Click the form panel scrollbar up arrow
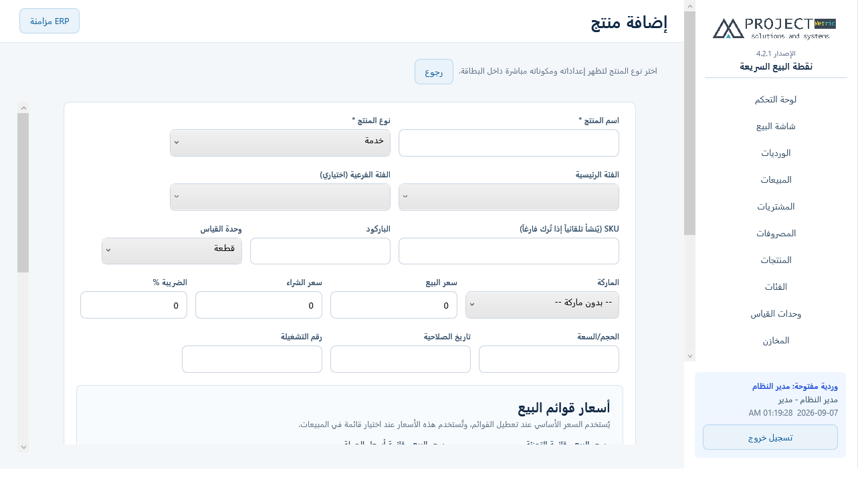Screen dimensions: 868x494 click(x=23, y=107)
